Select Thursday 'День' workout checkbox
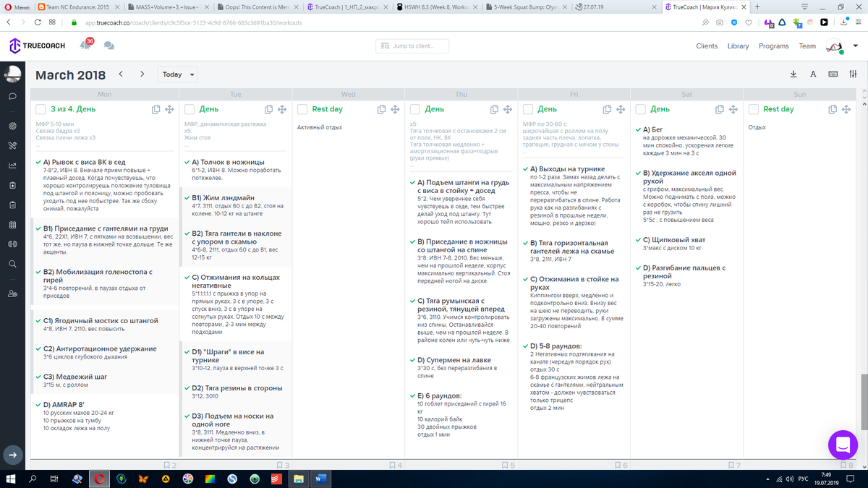This screenshot has height=488, width=868. point(415,109)
